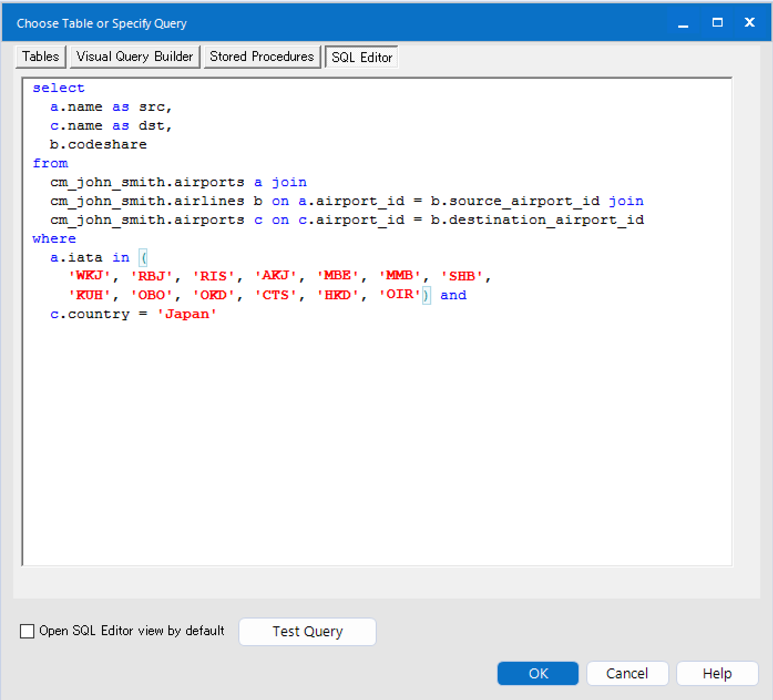Run the Test Query button

[307, 631]
